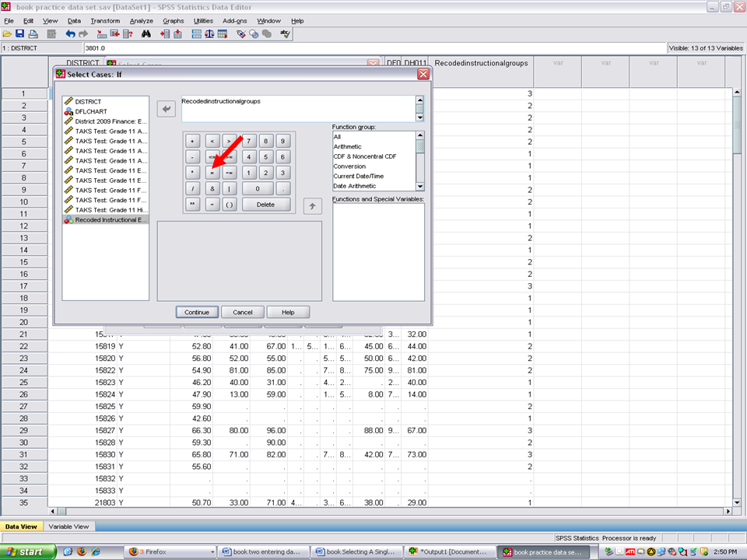Screen dimensions: 747x560
Task: Open the Analyze menu
Action: tap(142, 21)
